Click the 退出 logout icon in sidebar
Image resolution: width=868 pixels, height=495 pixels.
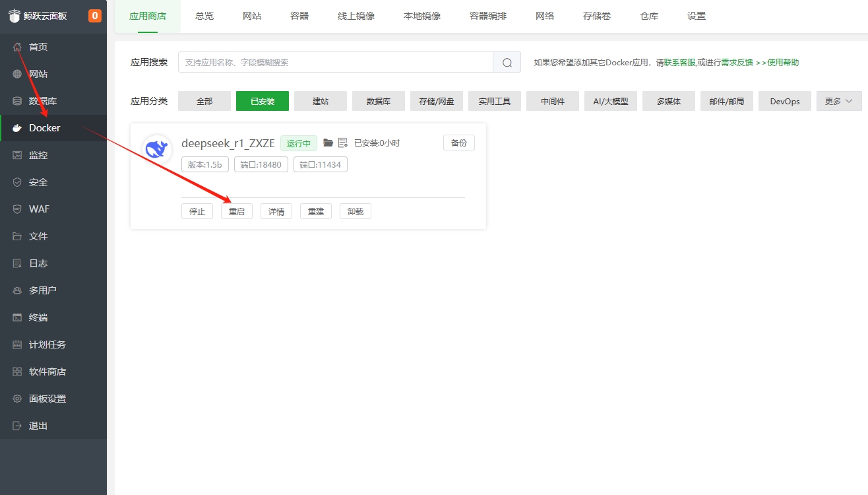(x=17, y=426)
